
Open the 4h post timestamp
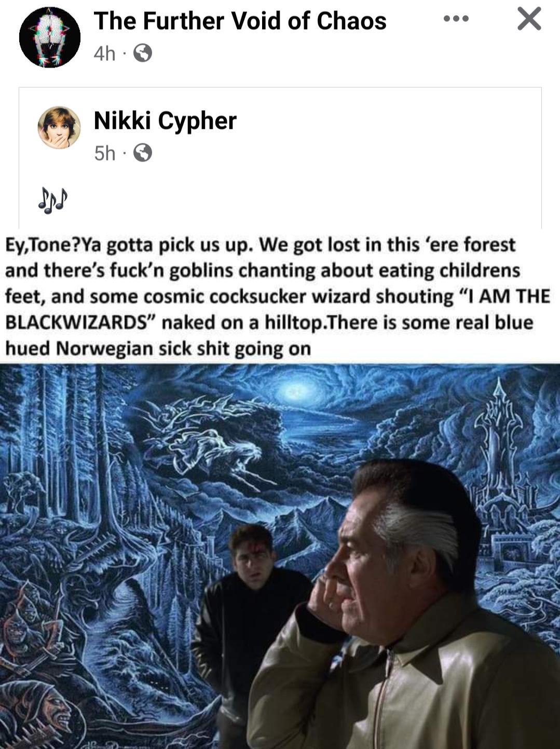(x=104, y=53)
